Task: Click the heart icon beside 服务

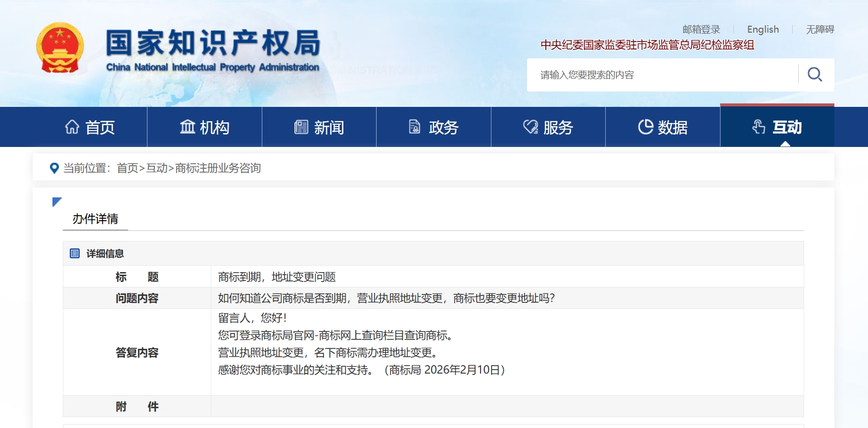Action: pyautogui.click(x=530, y=127)
